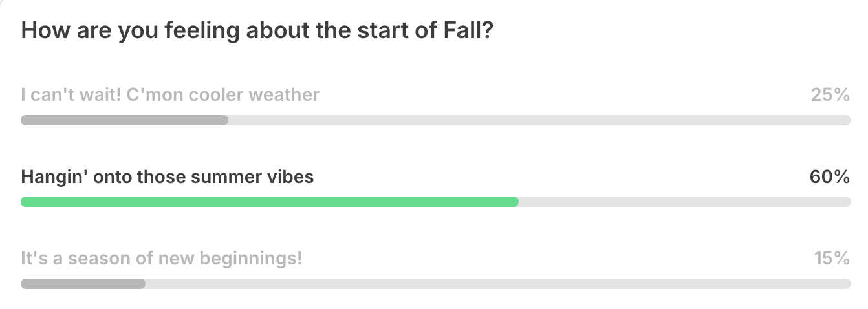
Task: Select the "I can't wait! C'mon cooler weather" option
Action: 170,96
